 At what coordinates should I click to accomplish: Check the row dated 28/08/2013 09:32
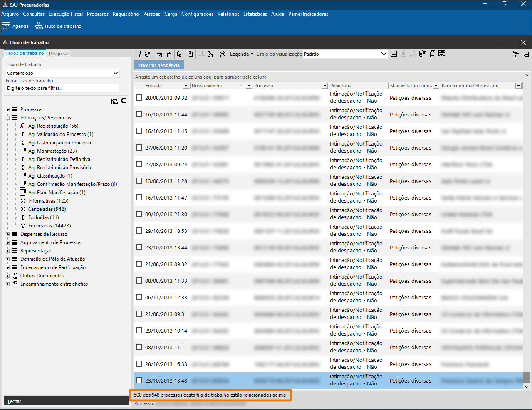(x=139, y=98)
